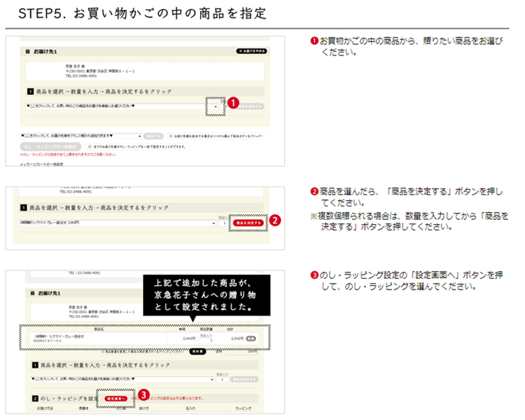Click the greyed add button beside address dropdown

point(153,135)
